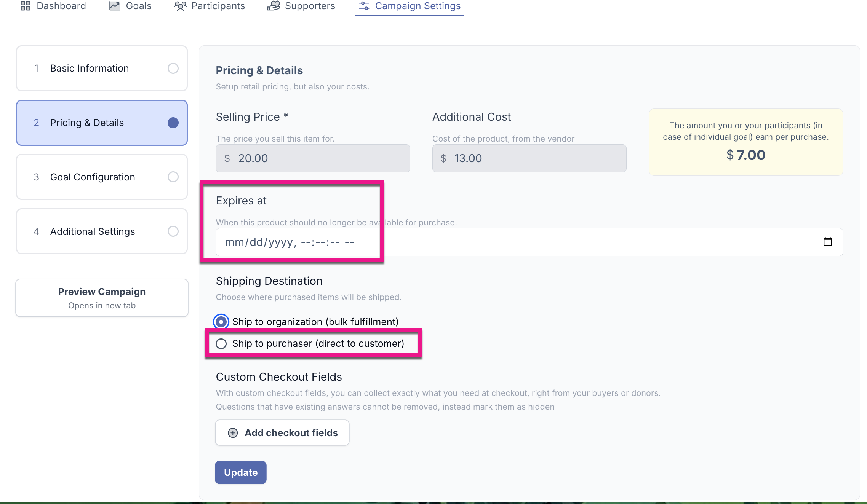Click the Goals chart icon

pos(115,6)
